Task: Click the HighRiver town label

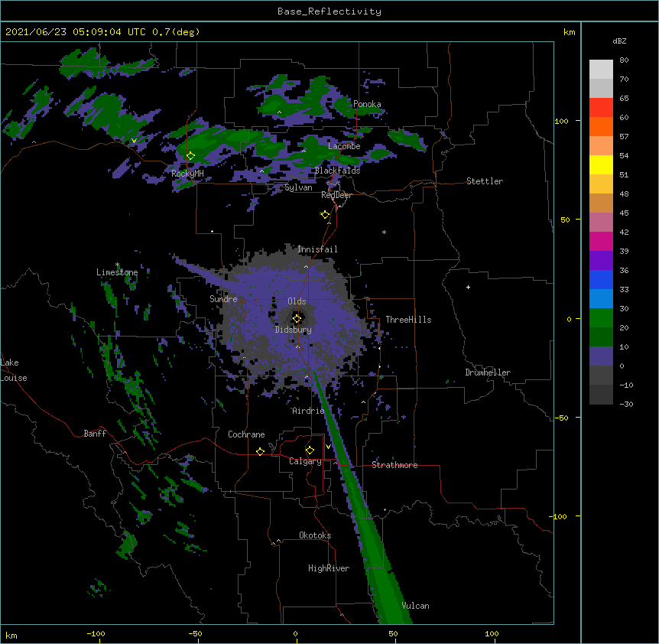Action: point(329,568)
